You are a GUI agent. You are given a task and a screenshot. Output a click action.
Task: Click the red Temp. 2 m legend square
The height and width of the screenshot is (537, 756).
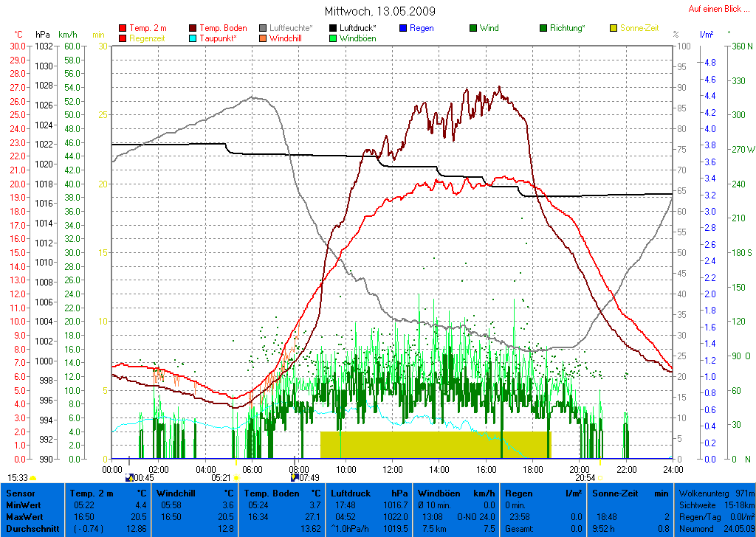[123, 28]
